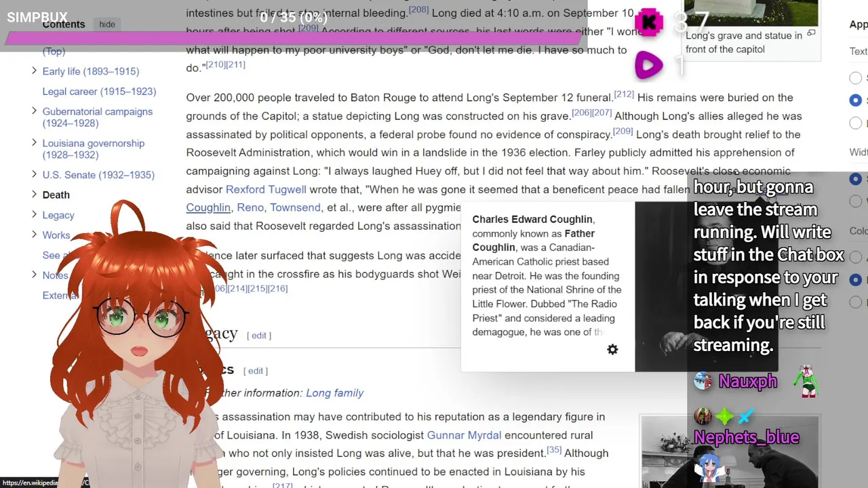Select the checked Color radio option
868x488 pixels.
[x=856, y=279]
